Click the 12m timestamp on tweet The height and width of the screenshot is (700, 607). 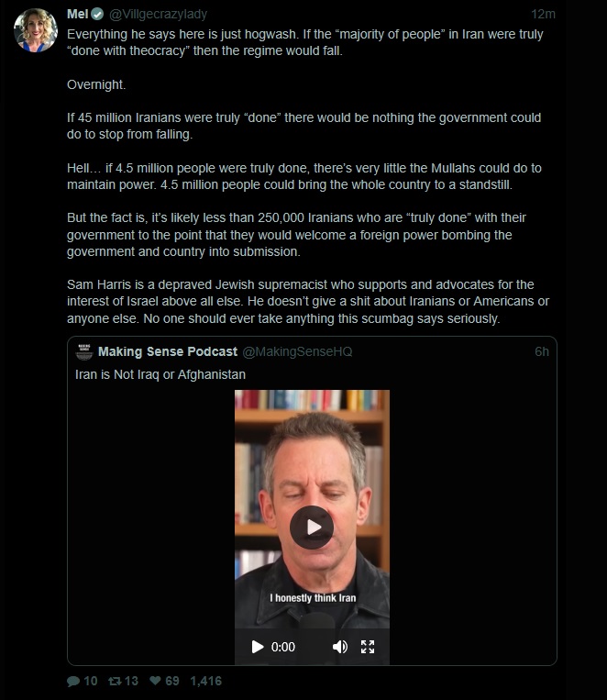pos(543,15)
